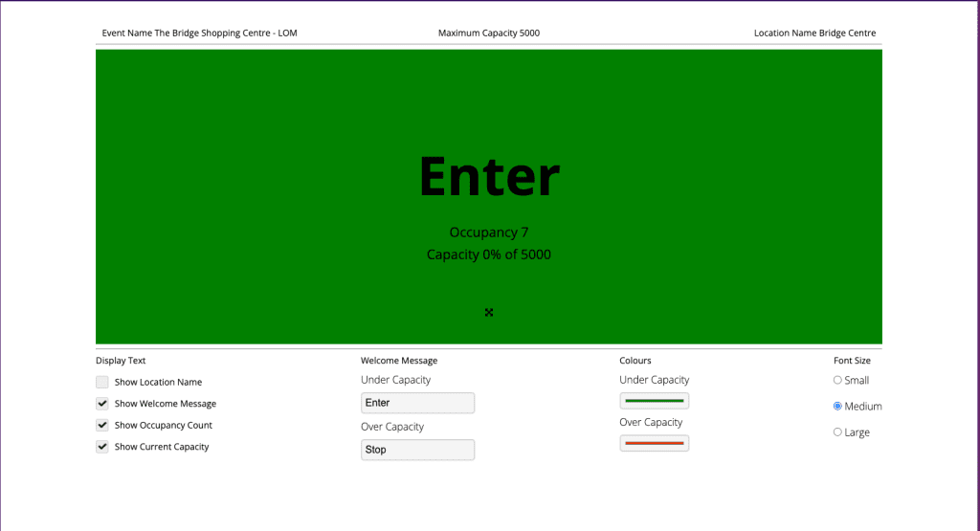Toggle the Show Occupancy Count checkbox

[x=102, y=425]
